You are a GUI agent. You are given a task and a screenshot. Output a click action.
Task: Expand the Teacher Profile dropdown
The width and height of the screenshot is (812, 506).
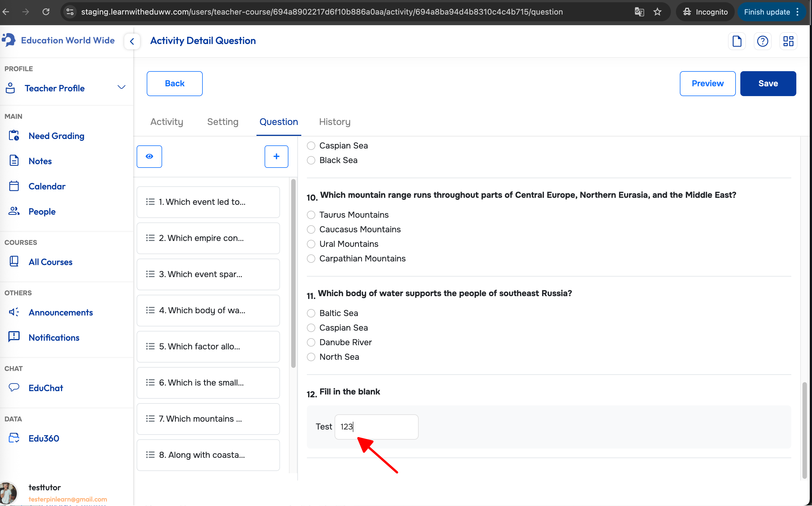pyautogui.click(x=121, y=88)
